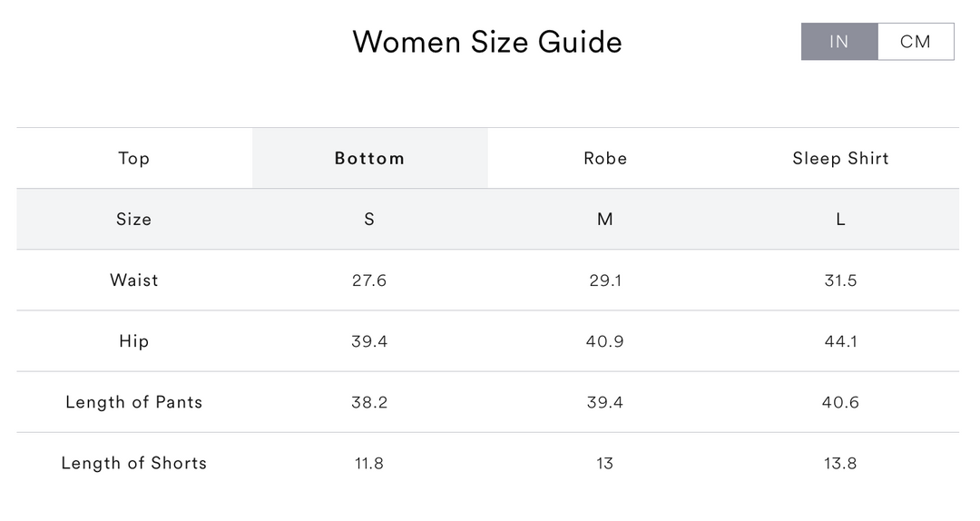
Task: Click the Length of Shorts label
Action: (133, 463)
